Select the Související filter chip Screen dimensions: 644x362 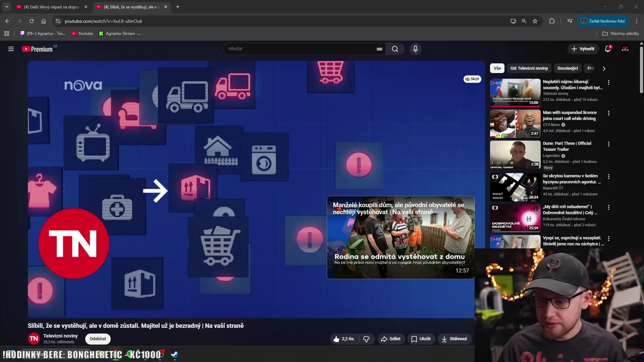568,68
